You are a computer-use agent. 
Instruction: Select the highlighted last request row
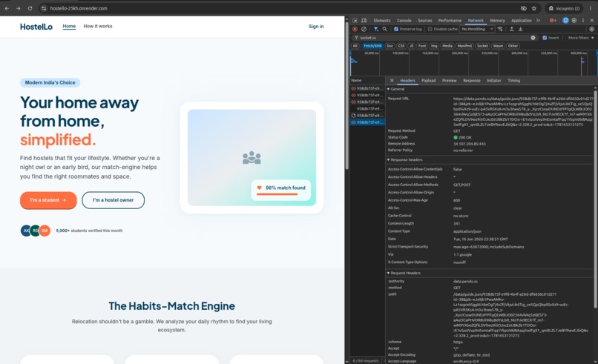368,122
